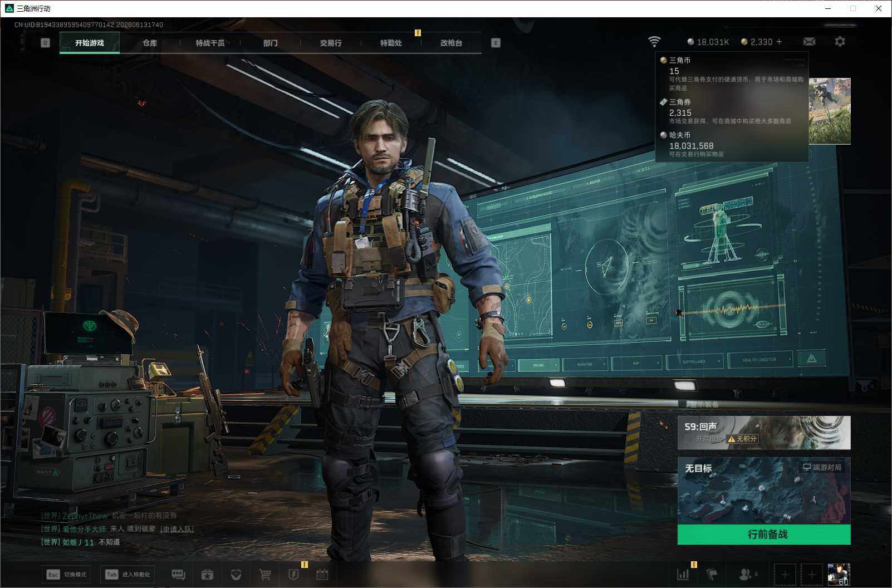Click the first empty squad slot plus

tap(785, 574)
